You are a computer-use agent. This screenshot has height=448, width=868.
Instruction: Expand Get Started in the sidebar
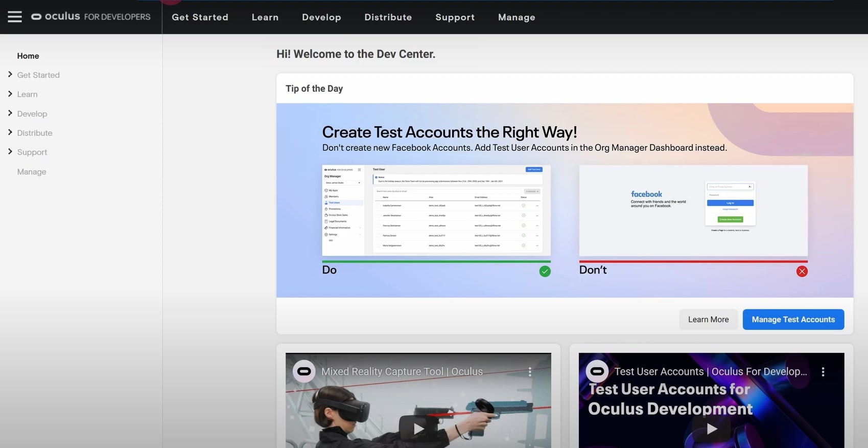point(10,75)
